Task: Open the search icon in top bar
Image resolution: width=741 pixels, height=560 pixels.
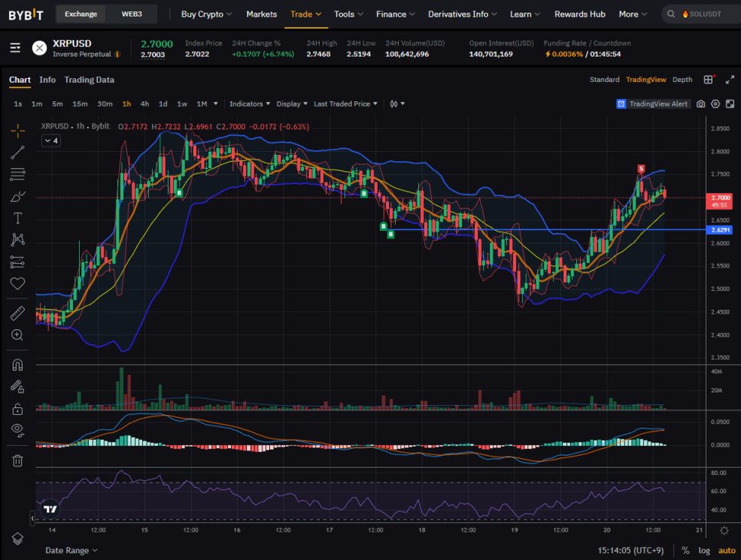Action: click(670, 14)
